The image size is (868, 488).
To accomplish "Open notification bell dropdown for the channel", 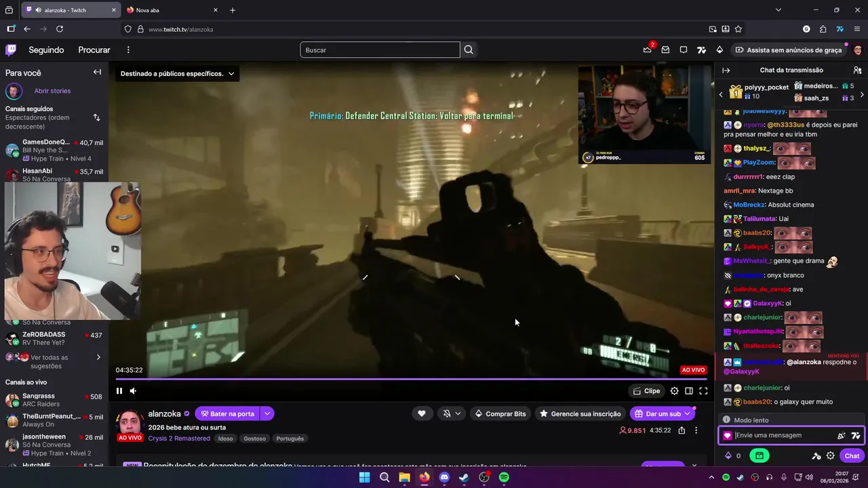I will pyautogui.click(x=452, y=413).
